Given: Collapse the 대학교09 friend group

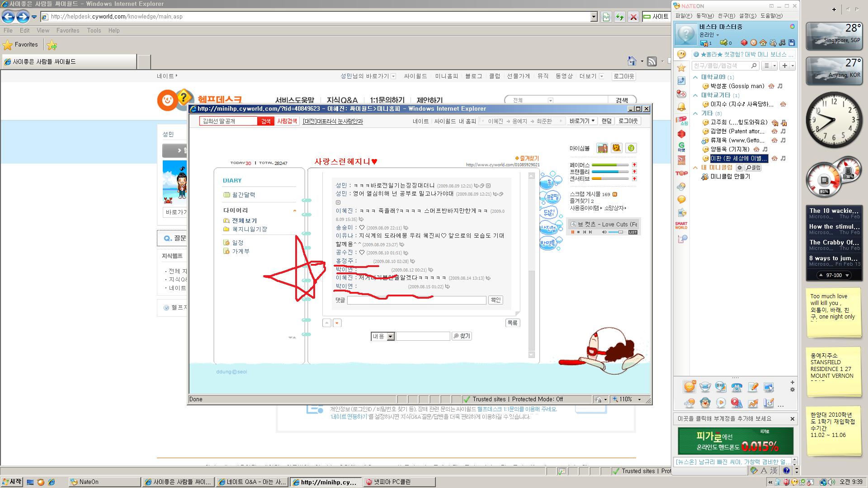Looking at the screenshot, I should pos(696,77).
